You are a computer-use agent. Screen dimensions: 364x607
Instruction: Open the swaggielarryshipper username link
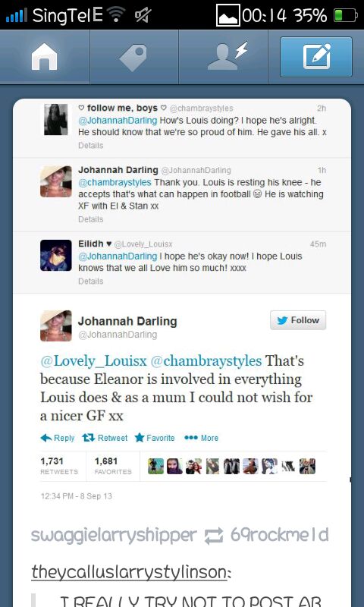click(x=114, y=536)
